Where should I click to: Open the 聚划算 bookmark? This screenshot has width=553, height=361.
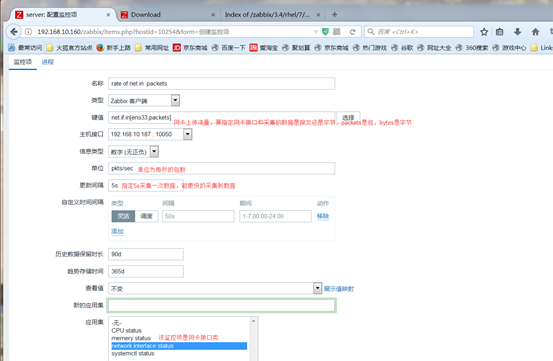pos(296,47)
